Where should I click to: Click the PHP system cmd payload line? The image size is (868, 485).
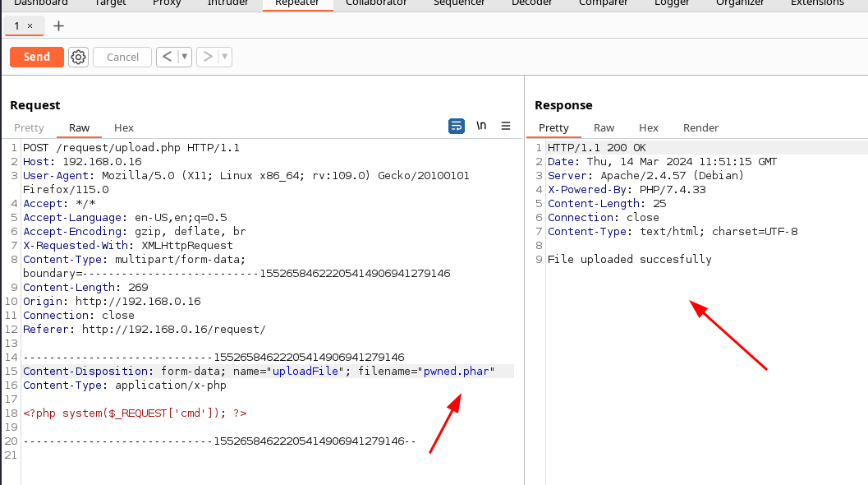coord(135,413)
